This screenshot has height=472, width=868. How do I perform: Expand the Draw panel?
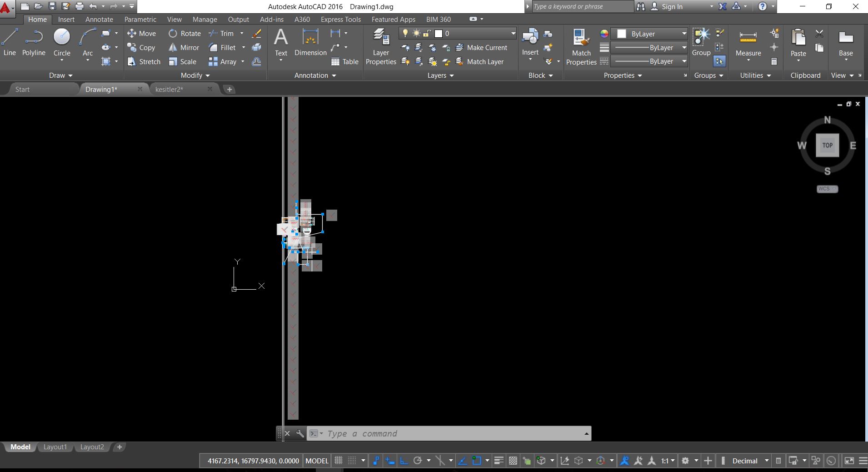60,75
